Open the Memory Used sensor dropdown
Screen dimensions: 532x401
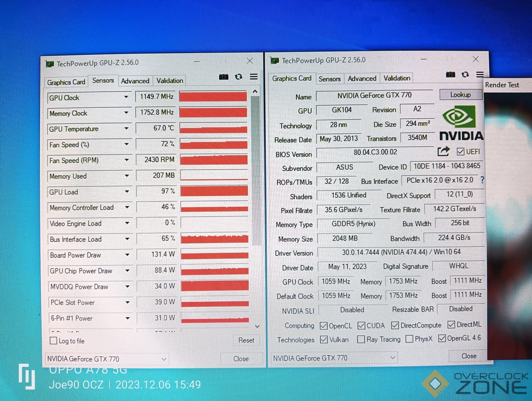(x=127, y=176)
